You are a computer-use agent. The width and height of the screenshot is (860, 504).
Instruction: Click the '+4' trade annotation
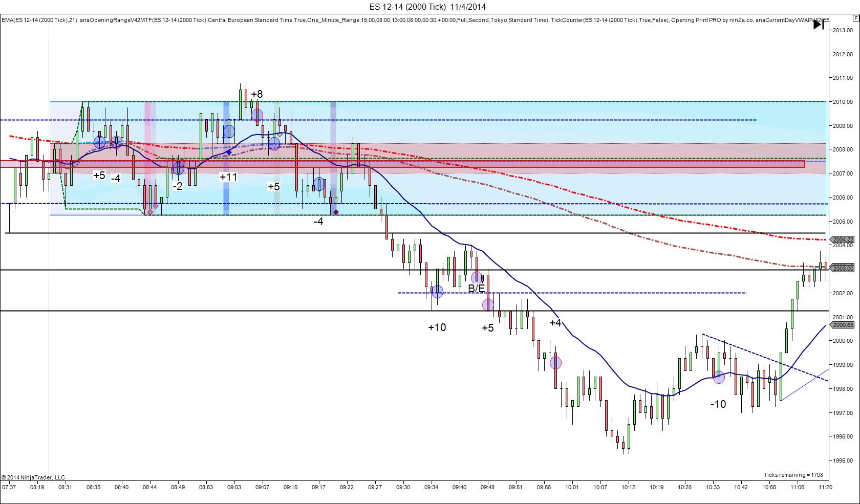click(555, 323)
